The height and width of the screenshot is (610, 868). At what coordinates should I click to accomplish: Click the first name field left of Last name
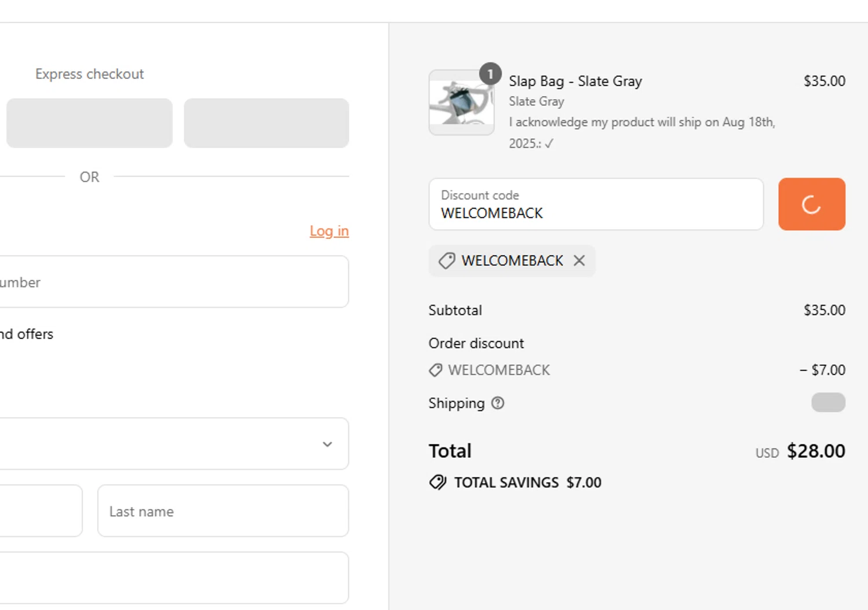41,511
